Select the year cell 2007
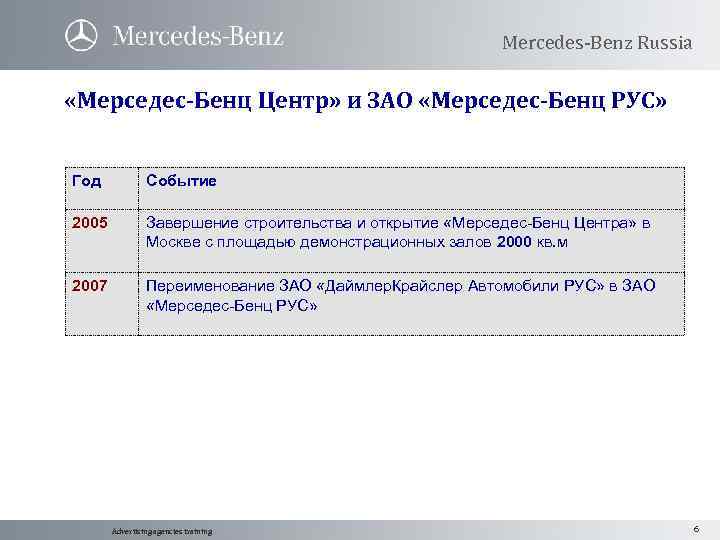This screenshot has width=720, height=540. click(x=90, y=286)
